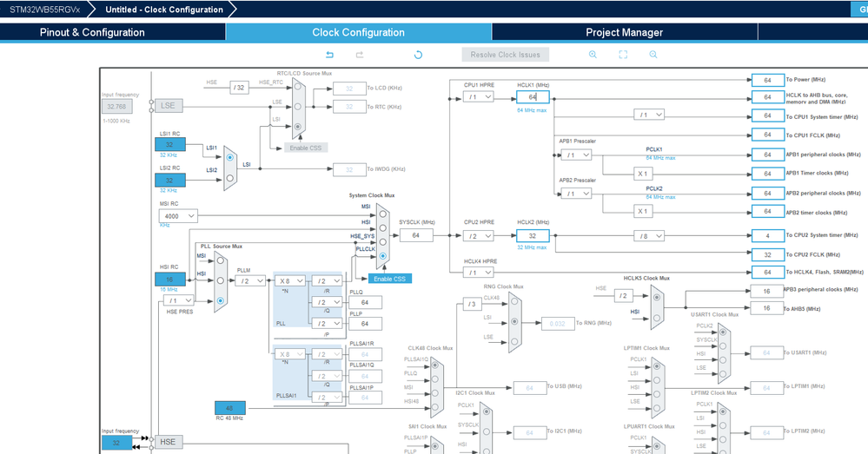This screenshot has width=868, height=454.
Task: Select SYSCLK in the USART1 Clock Mux
Action: (x=723, y=346)
